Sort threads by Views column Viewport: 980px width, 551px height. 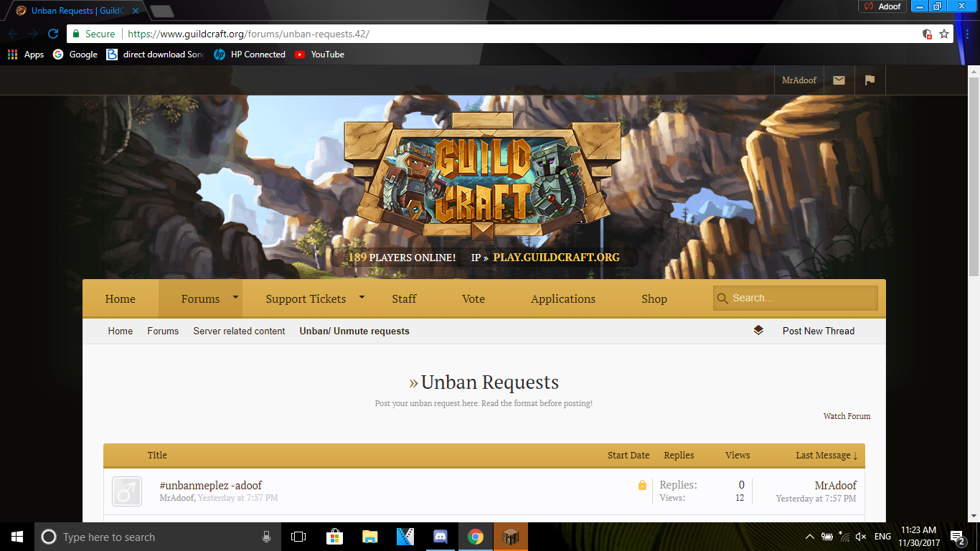coord(738,455)
